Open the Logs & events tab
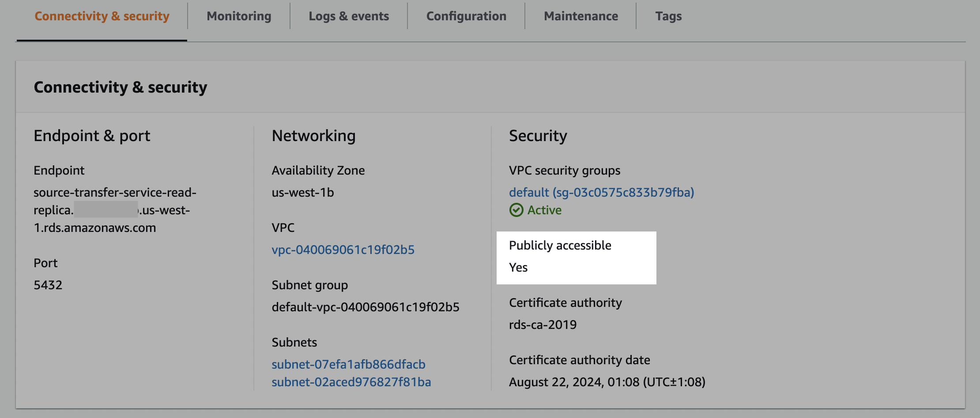 tap(349, 16)
